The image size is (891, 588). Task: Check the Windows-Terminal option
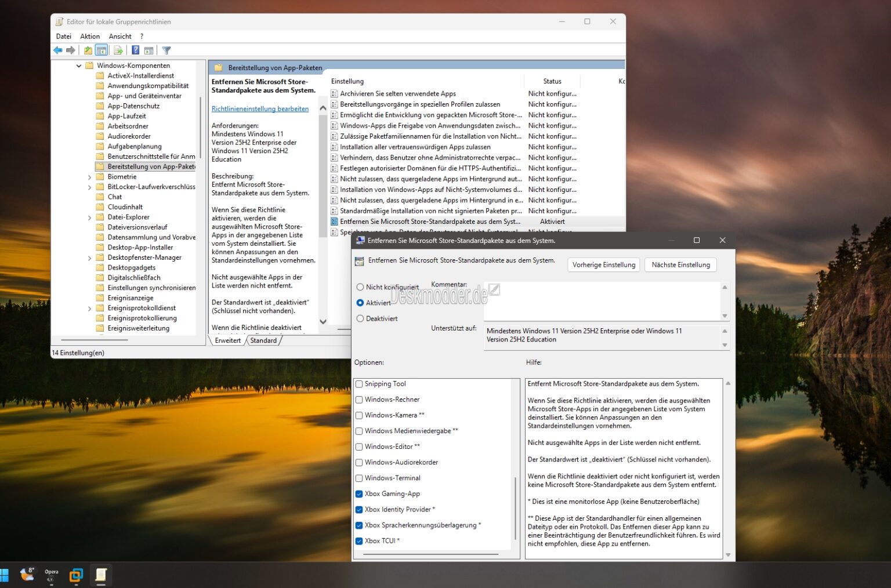[x=359, y=478]
